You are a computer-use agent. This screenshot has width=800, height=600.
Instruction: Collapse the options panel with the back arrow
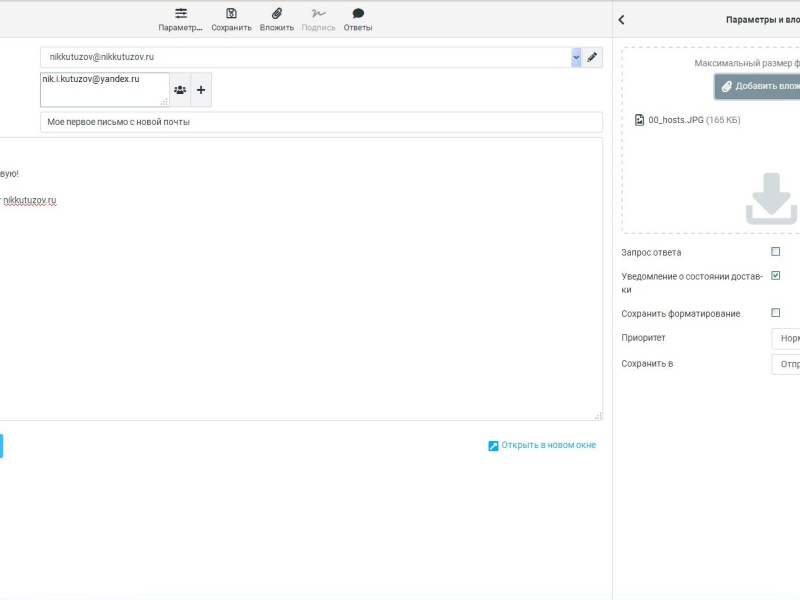point(621,20)
